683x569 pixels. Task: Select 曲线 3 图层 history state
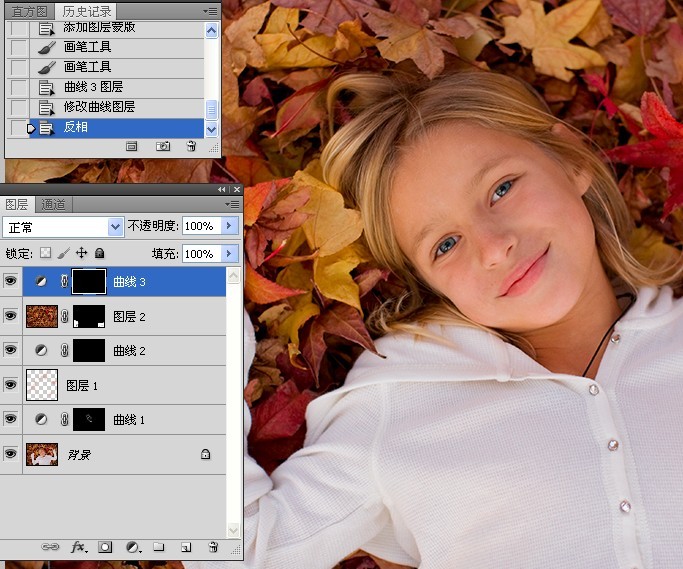(116, 87)
